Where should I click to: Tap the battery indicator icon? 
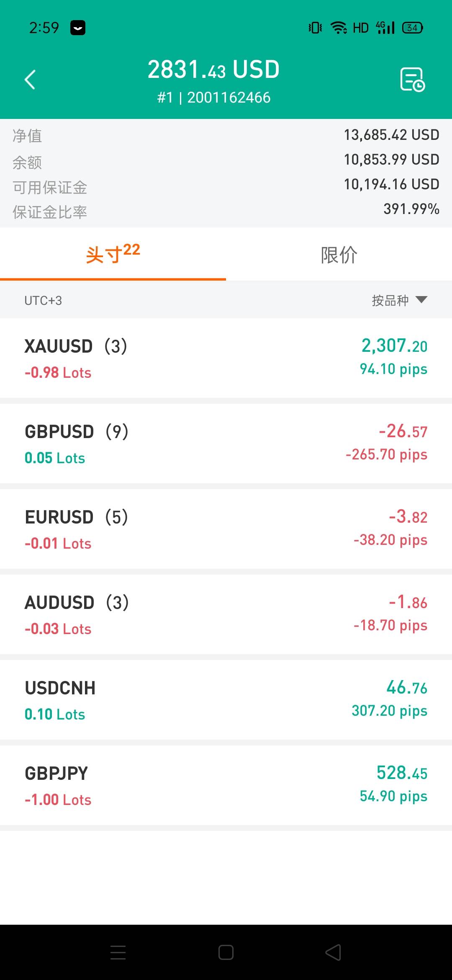tap(412, 28)
